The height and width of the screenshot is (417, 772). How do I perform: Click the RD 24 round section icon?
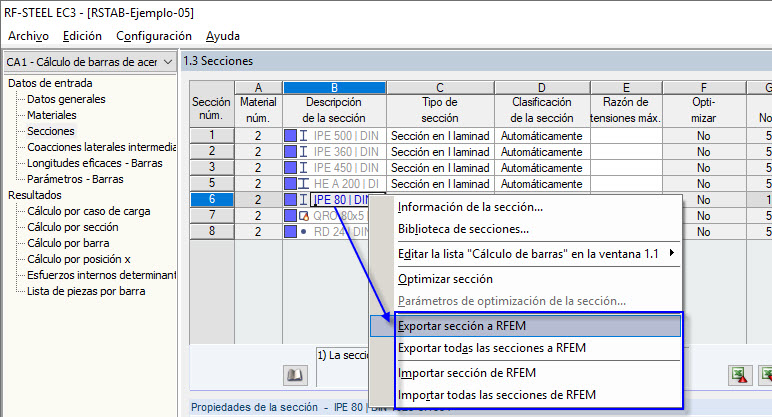click(304, 231)
